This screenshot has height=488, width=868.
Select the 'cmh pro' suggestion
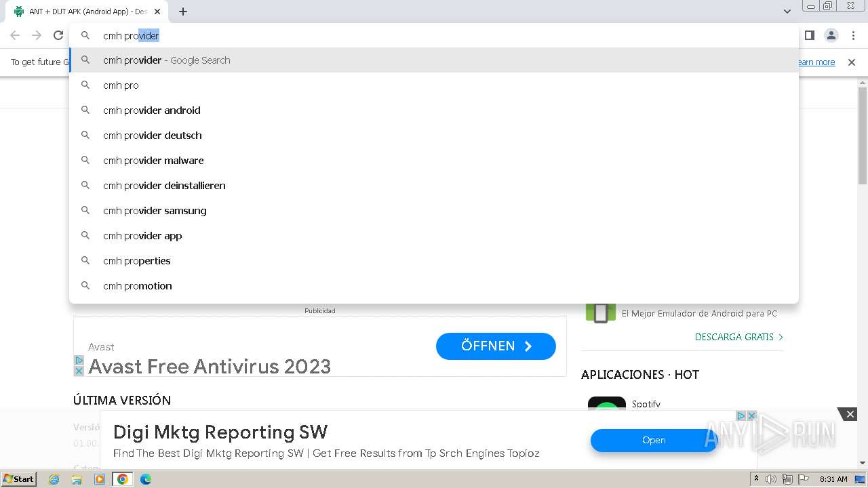434,85
